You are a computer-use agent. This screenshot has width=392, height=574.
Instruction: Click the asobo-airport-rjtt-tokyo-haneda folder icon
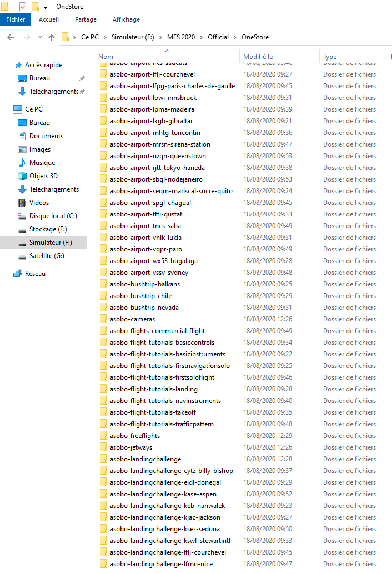[x=104, y=168]
